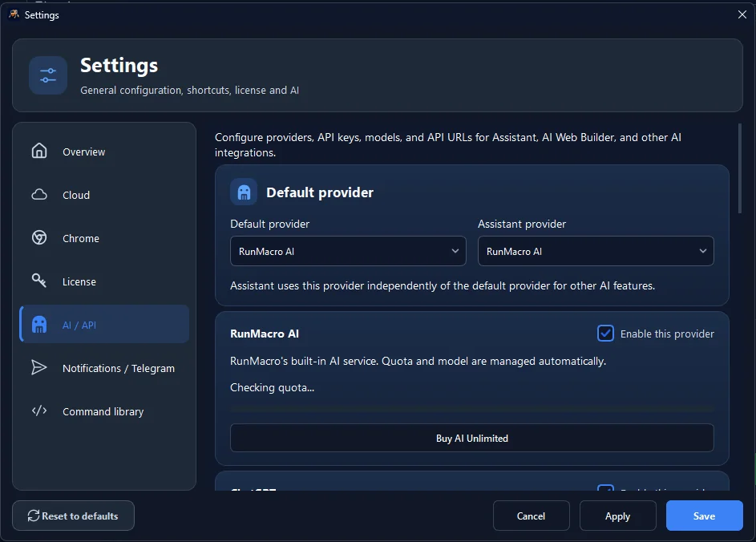Switch to the Cloud section

pyautogui.click(x=104, y=195)
